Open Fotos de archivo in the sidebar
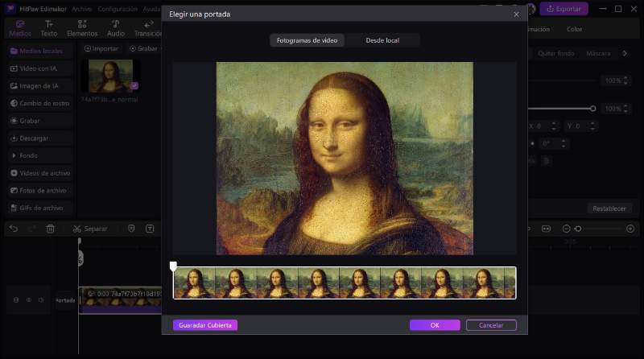 click(x=39, y=191)
